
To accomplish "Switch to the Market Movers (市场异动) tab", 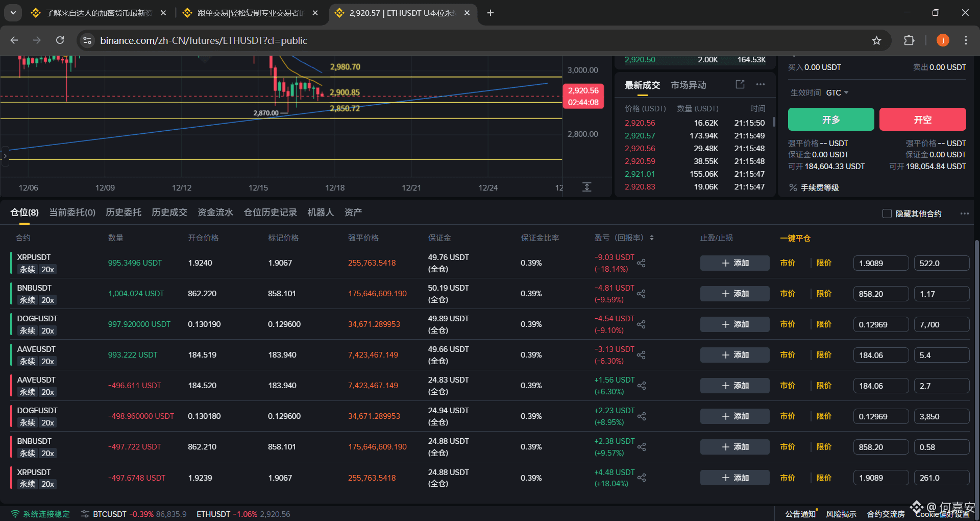I will point(689,85).
